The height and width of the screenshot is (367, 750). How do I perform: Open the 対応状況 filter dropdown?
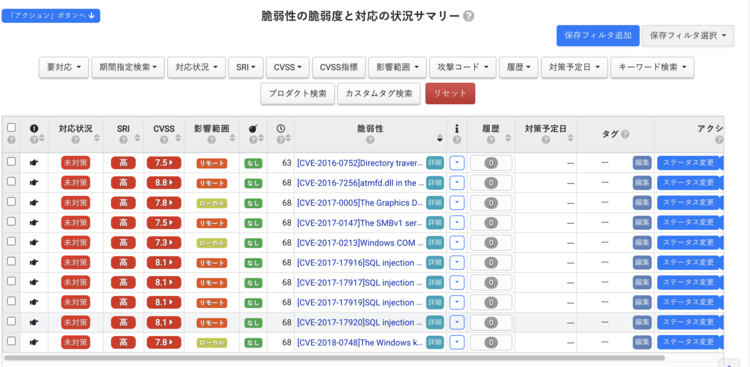tap(197, 67)
